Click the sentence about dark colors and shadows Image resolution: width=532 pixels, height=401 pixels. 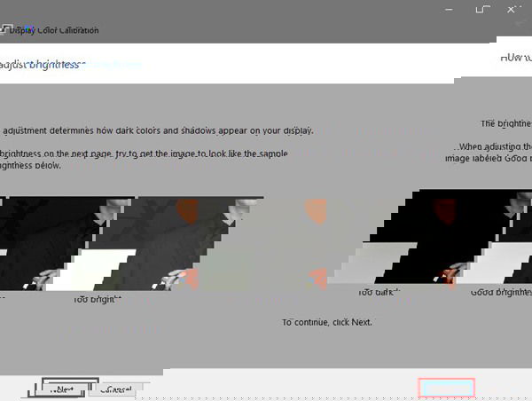(x=158, y=130)
